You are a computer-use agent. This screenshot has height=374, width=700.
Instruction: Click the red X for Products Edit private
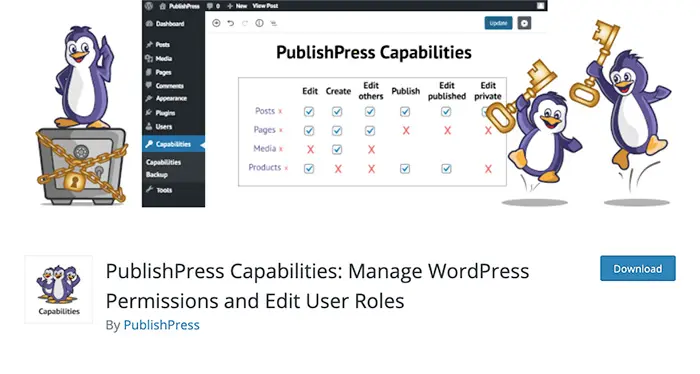(488, 169)
